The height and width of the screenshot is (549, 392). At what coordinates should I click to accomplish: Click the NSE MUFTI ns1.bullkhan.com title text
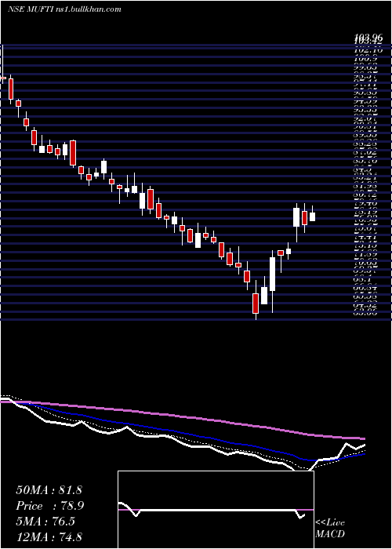64,9
